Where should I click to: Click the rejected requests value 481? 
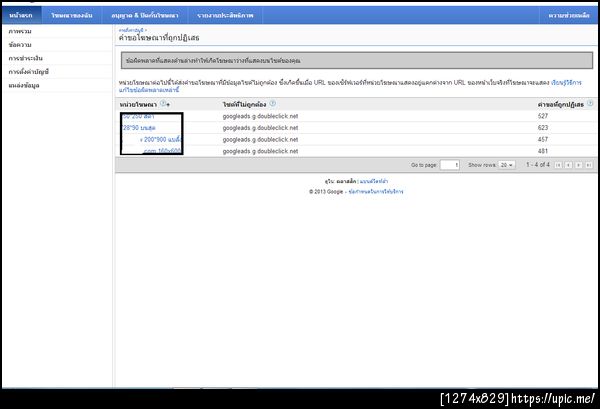(x=543, y=151)
